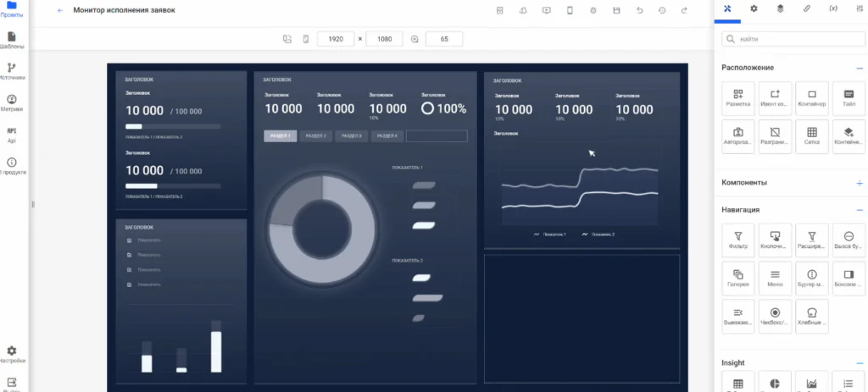Image resolution: width=868 pixels, height=392 pixels.
Task: Click the Монитор исполнения заявок title
Action: 124,10
